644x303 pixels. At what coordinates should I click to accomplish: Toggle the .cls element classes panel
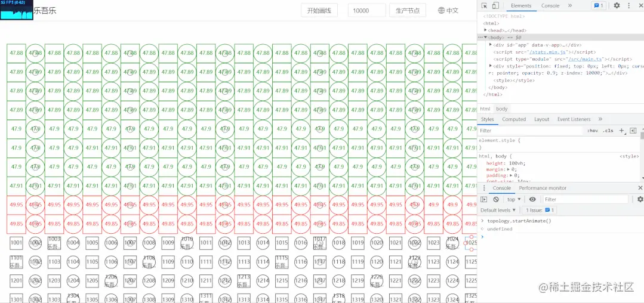click(608, 131)
